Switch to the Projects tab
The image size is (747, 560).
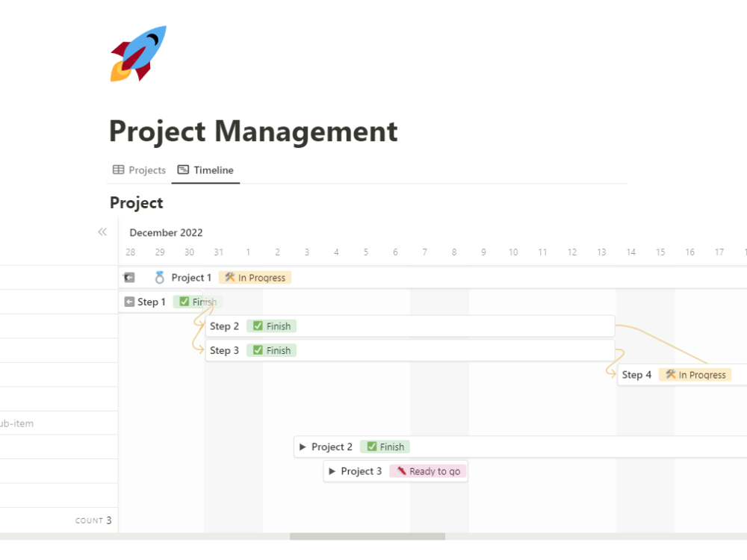tap(146, 169)
